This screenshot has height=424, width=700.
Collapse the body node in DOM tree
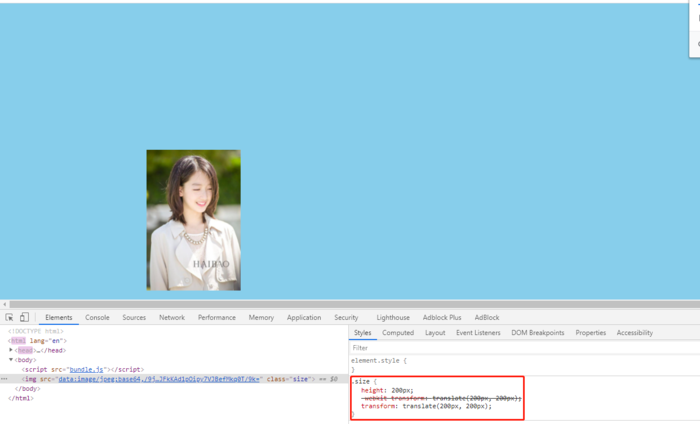click(11, 360)
